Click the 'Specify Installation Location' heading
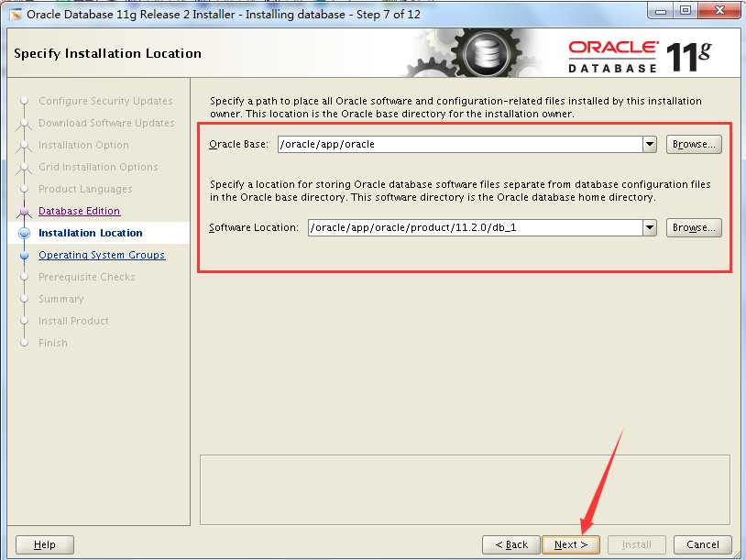 107,53
